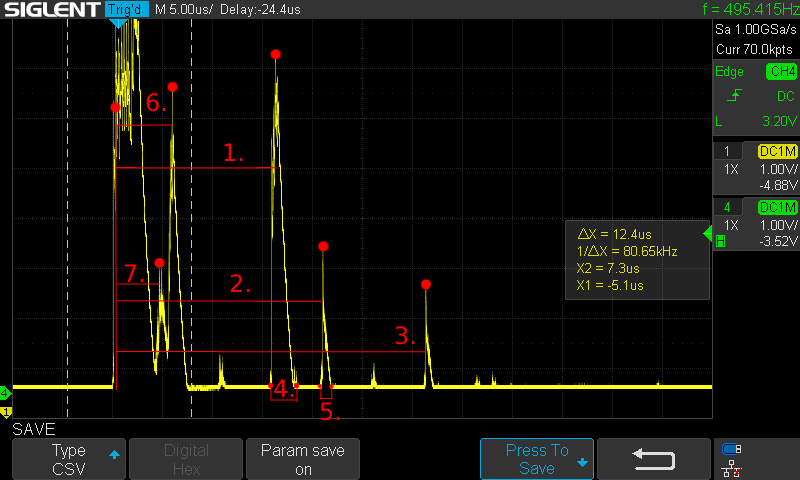Click the Trig'd status indicator
Viewport: 800px width, 480px height.
click(127, 9)
